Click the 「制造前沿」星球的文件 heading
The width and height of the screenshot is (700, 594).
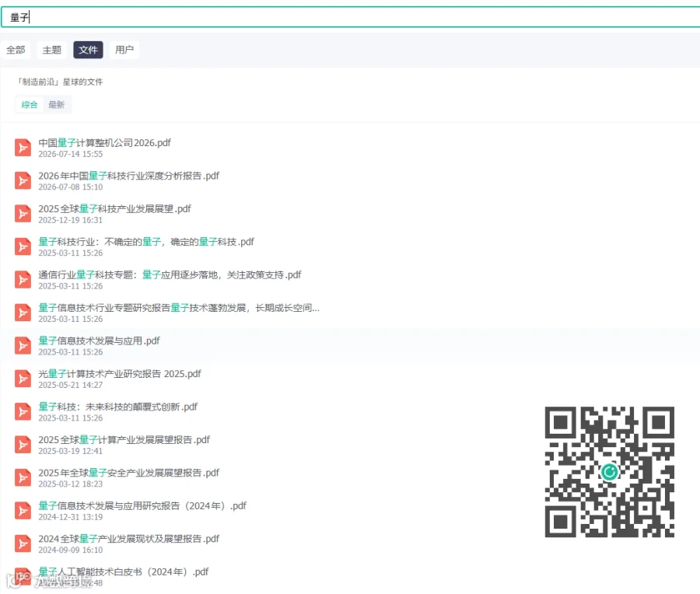60,82
